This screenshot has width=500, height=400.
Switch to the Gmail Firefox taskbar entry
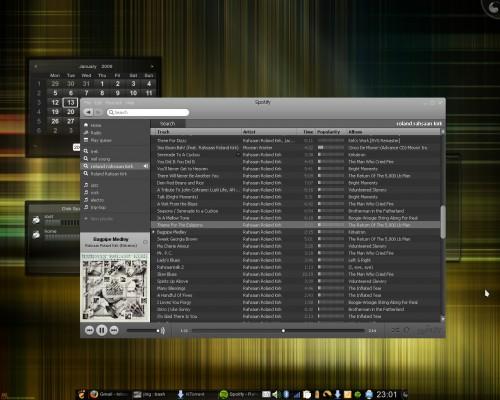click(x=109, y=394)
